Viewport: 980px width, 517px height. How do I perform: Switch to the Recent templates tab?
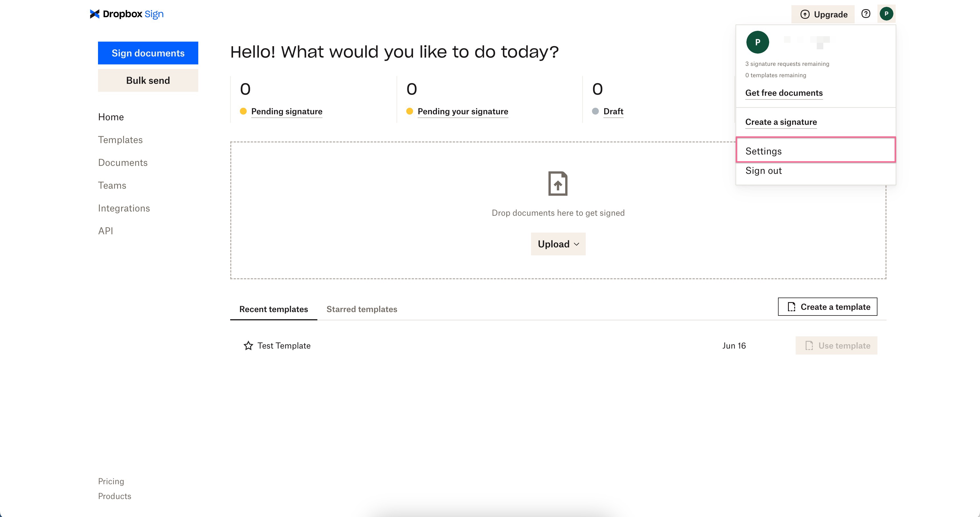click(x=273, y=309)
